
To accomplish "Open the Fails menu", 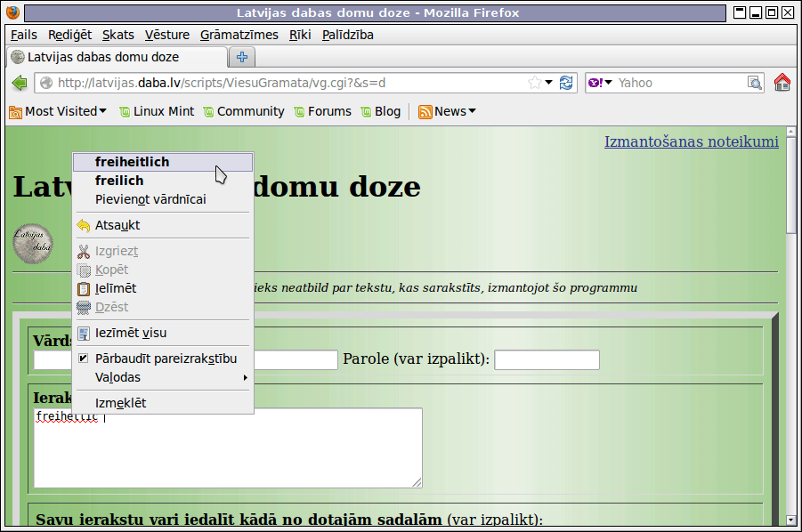I will click(23, 35).
